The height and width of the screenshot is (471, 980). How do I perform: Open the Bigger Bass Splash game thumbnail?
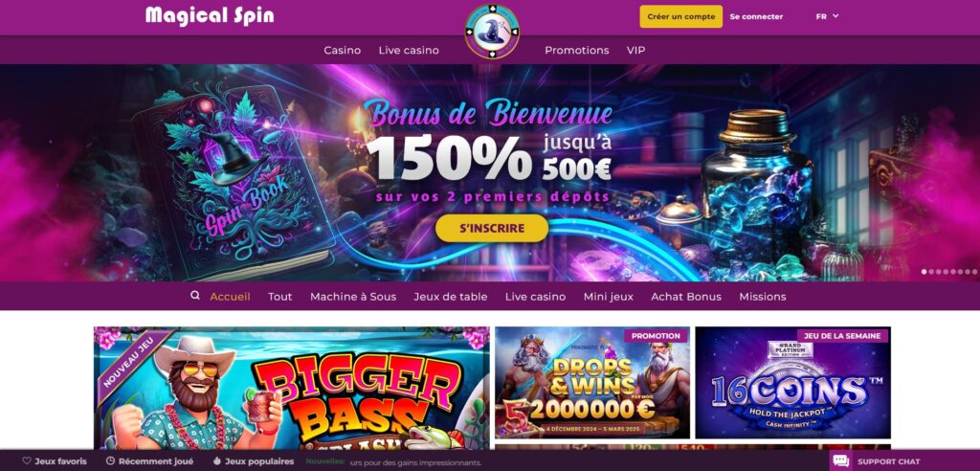[292, 388]
